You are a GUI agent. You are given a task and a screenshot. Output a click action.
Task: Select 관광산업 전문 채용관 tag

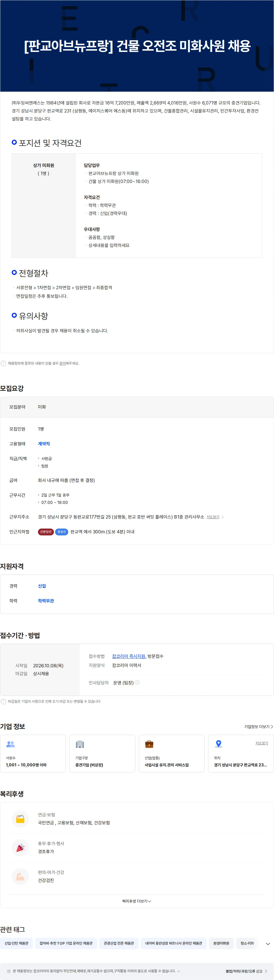[119, 943]
